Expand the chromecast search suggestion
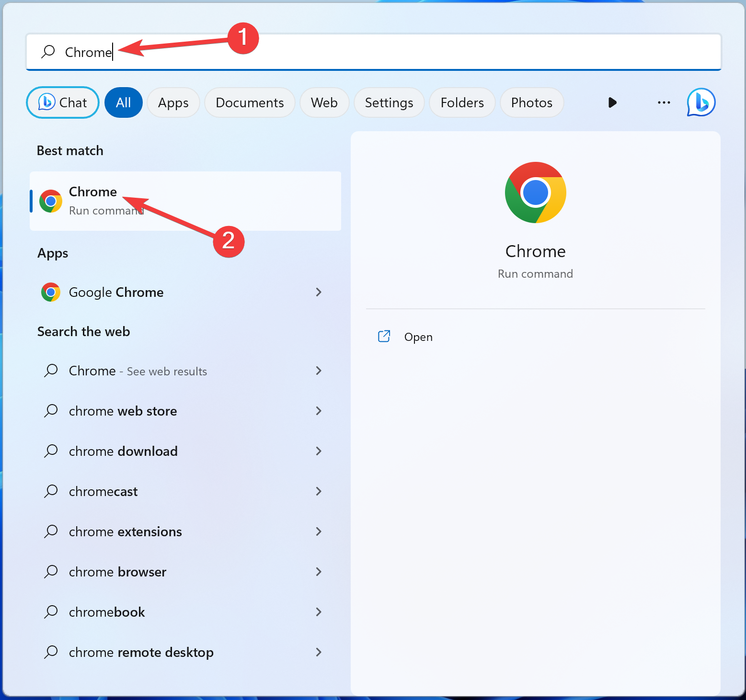746x700 pixels. pyautogui.click(x=319, y=491)
